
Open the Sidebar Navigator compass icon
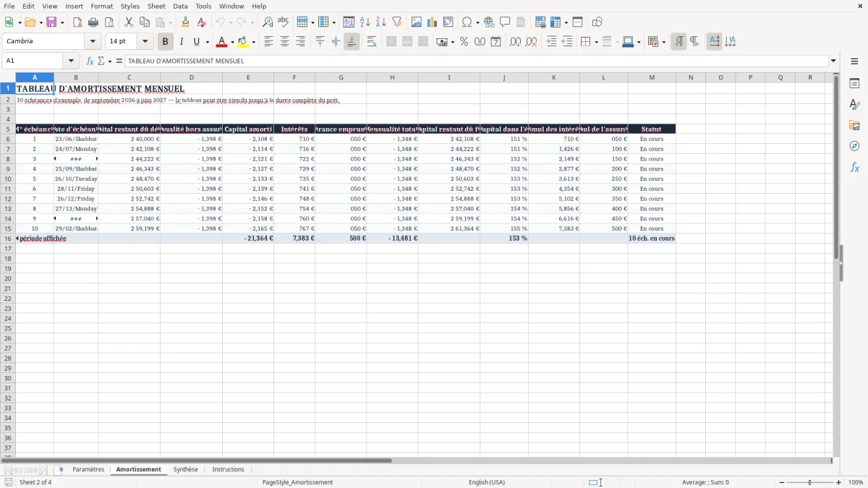pyautogui.click(x=854, y=146)
